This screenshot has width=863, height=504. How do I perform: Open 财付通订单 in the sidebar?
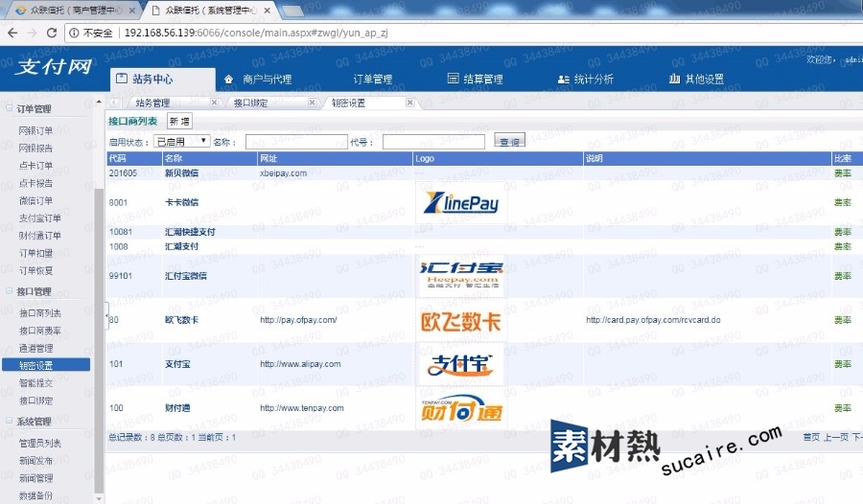(x=40, y=236)
